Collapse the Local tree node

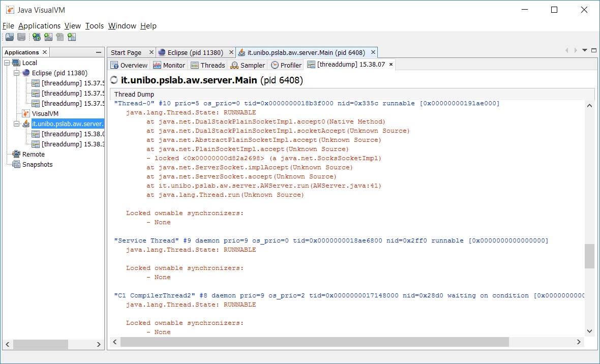[x=7, y=63]
